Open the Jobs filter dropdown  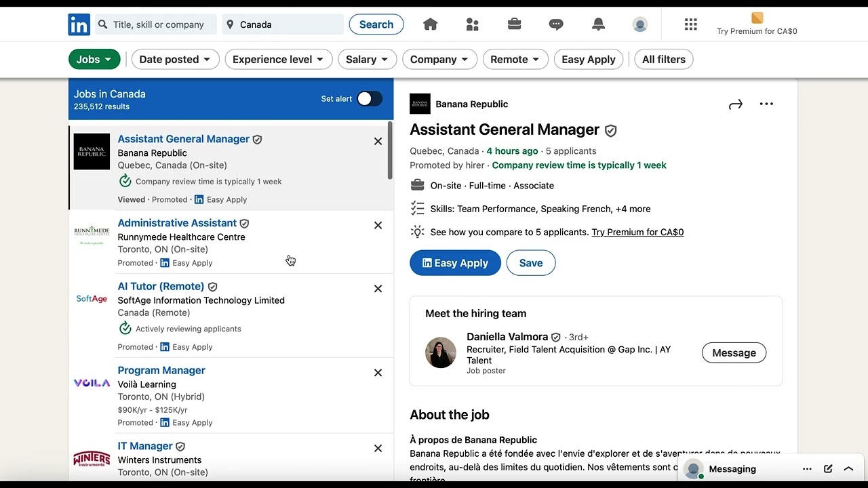(x=94, y=60)
